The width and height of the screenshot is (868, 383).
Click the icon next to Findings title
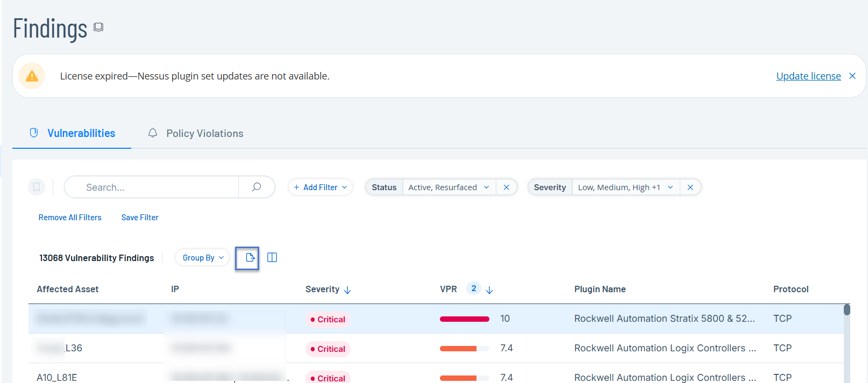click(98, 27)
